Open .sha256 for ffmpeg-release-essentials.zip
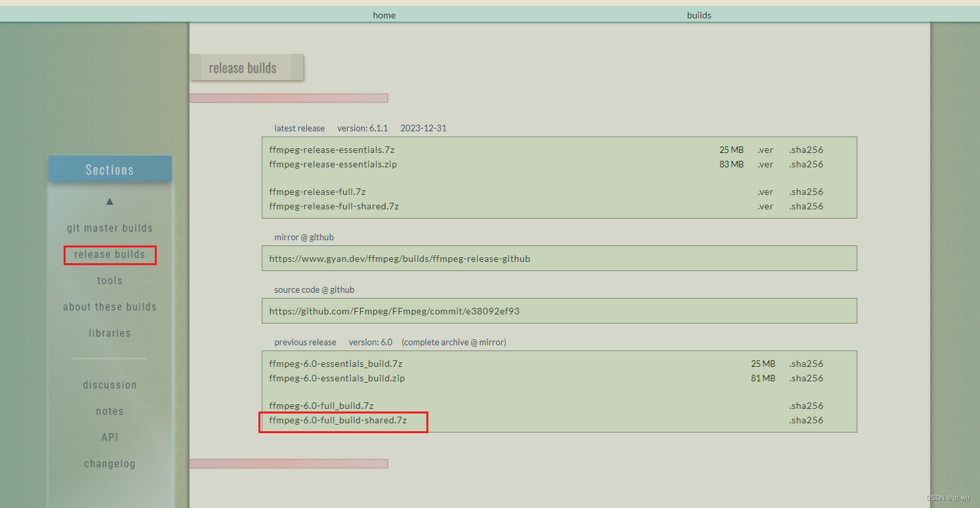Image resolution: width=980 pixels, height=508 pixels. click(806, 165)
